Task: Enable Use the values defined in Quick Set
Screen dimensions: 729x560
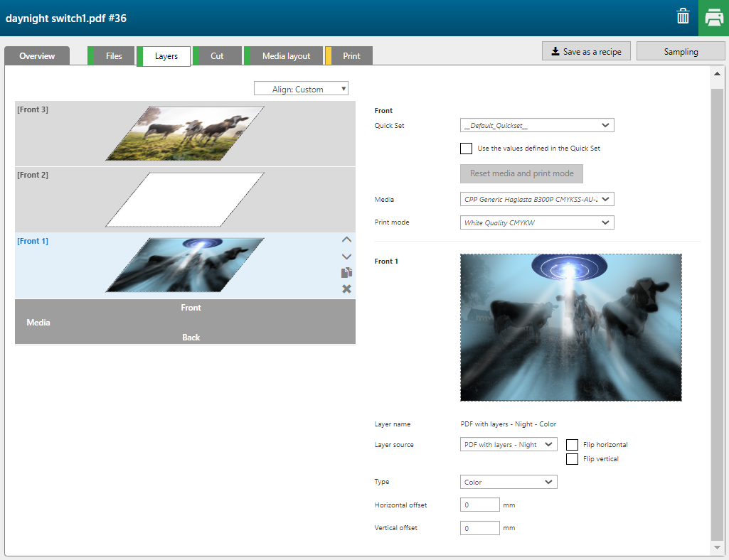Action: [x=467, y=149]
